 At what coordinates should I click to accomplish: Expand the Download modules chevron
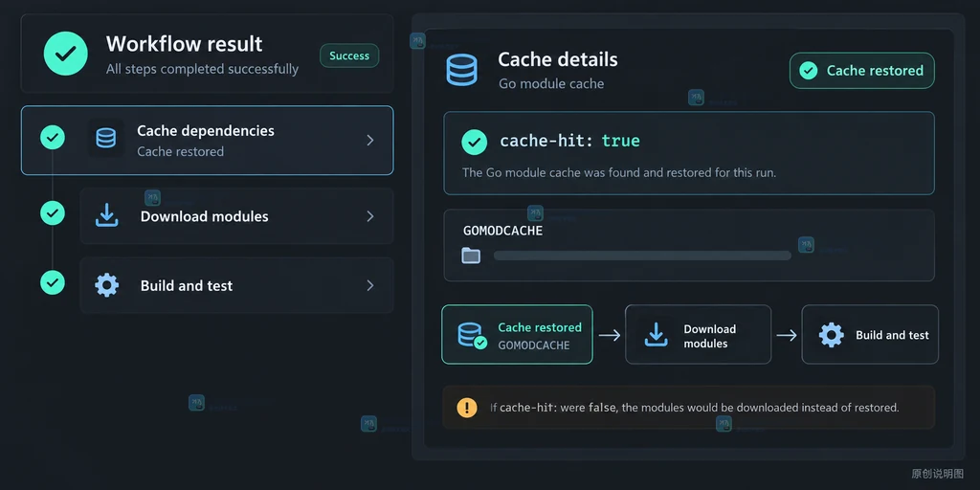[x=370, y=216]
